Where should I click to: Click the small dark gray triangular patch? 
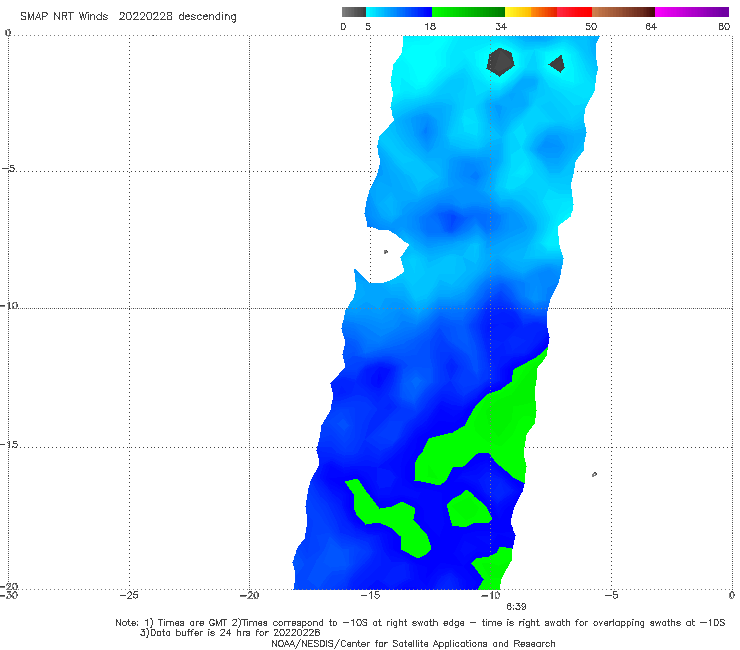558,64
